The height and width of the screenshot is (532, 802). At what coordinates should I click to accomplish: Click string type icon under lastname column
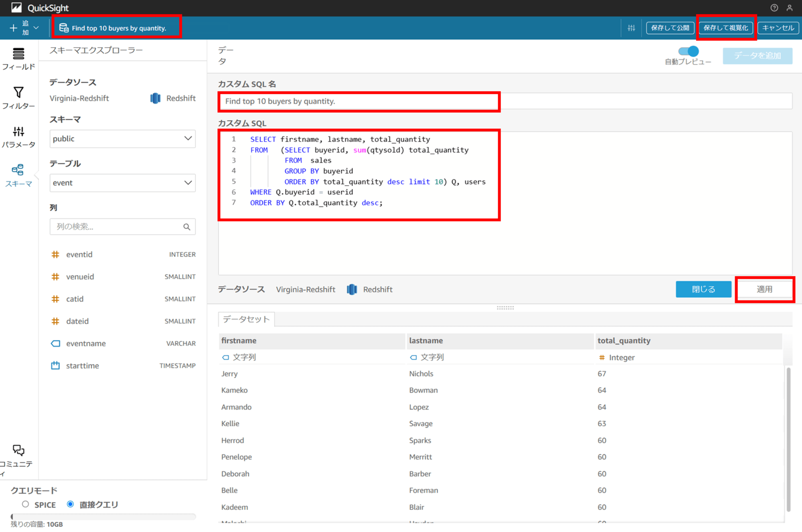[x=413, y=357]
